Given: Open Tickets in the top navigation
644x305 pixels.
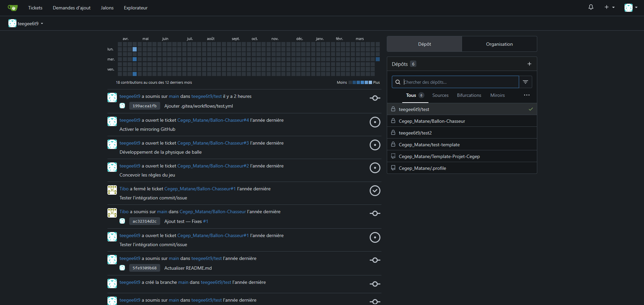Looking at the screenshot, I should 35,8.
